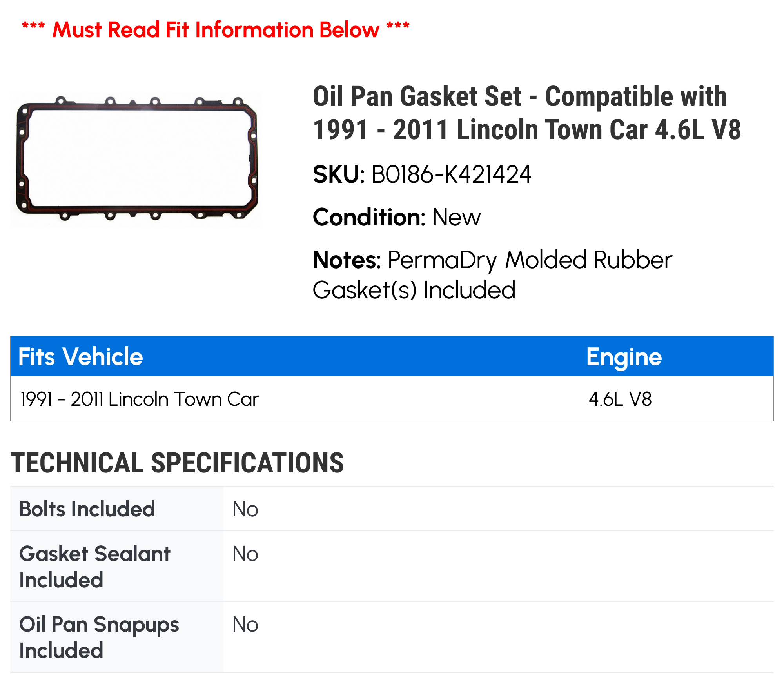Click the No value for Bolts Included
784x683 pixels.
click(245, 509)
